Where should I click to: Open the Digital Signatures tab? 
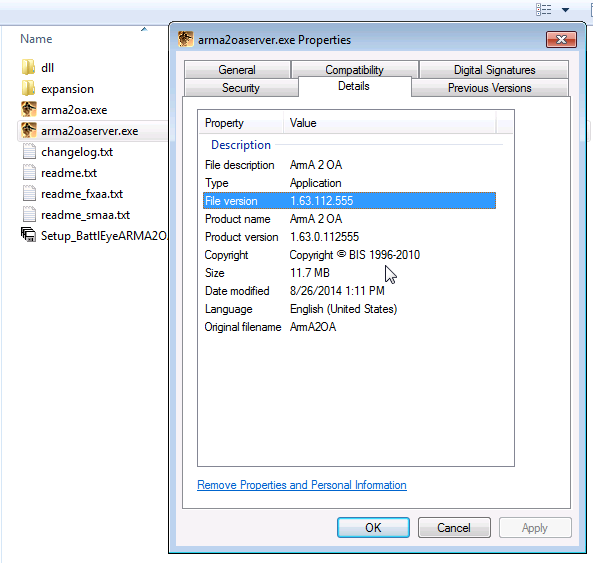pos(494,70)
